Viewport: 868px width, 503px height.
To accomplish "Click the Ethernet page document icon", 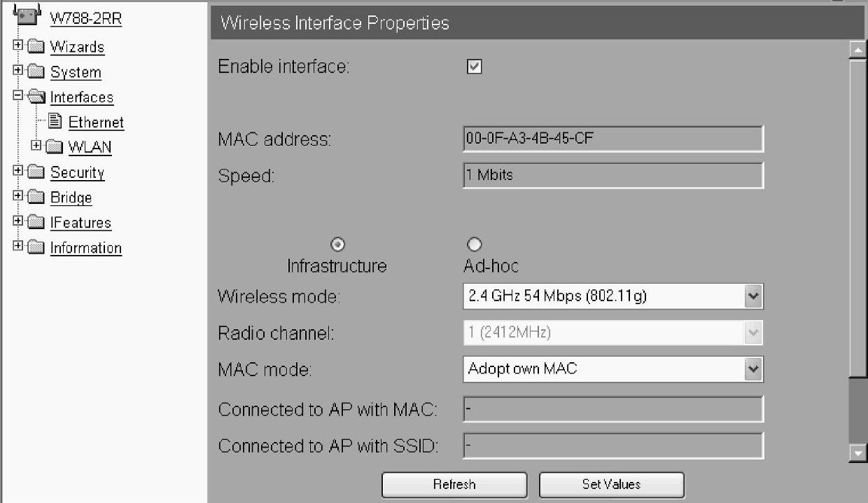I will coord(55,122).
